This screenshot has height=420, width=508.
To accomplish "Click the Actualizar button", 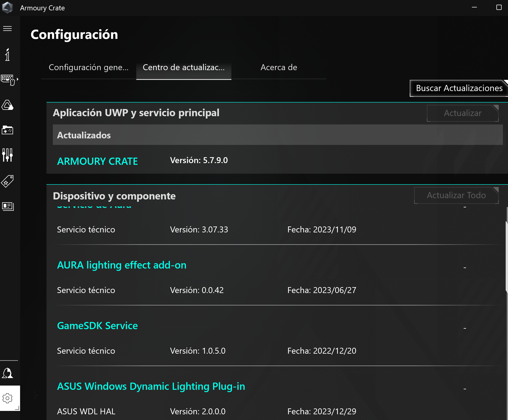I will [463, 113].
